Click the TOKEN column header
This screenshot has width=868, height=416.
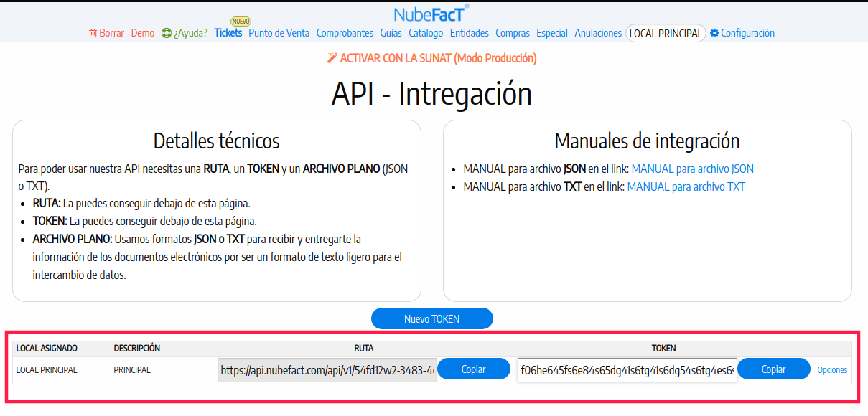[663, 349]
